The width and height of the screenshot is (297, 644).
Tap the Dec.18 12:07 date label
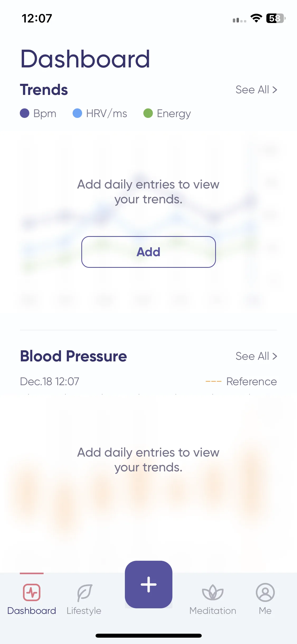[x=50, y=381]
